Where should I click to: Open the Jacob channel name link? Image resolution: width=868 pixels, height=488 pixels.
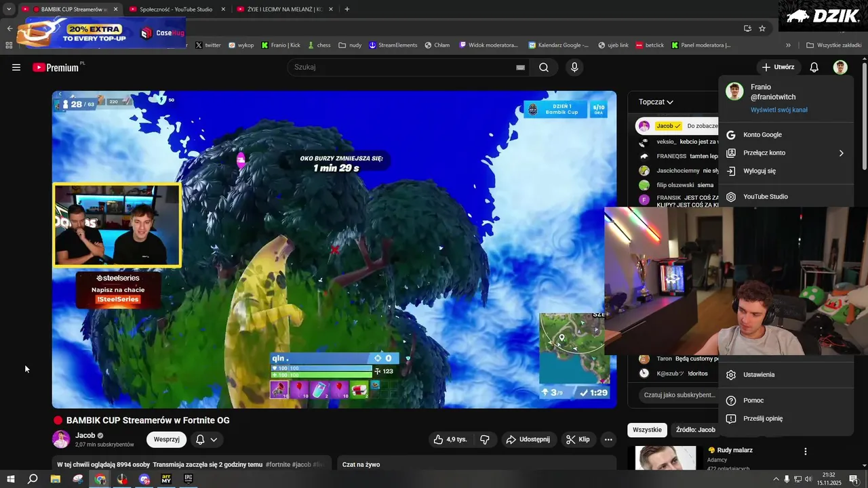(x=85, y=435)
